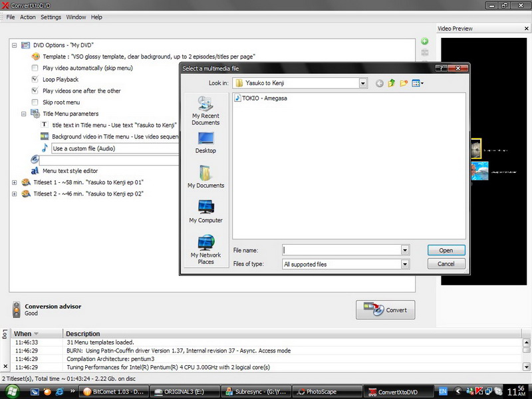The height and width of the screenshot is (399, 532).
Task: Switch to ORIGINAL3 (E:) taskbar window
Action: [185, 392]
